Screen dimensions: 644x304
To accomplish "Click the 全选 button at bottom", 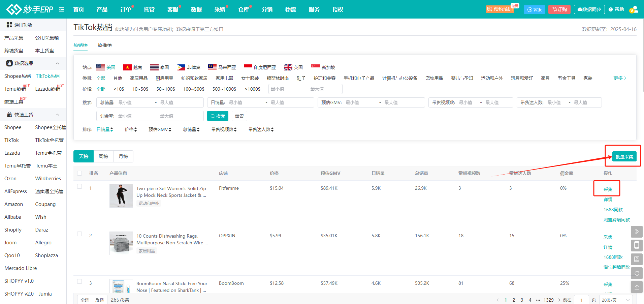I will [x=85, y=300].
